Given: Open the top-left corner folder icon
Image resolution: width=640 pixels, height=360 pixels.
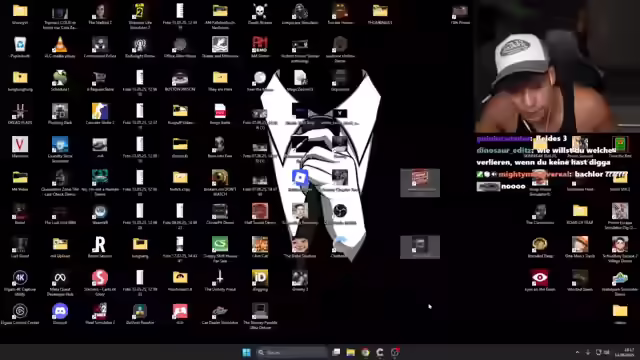Looking at the screenshot, I should click(20, 11).
